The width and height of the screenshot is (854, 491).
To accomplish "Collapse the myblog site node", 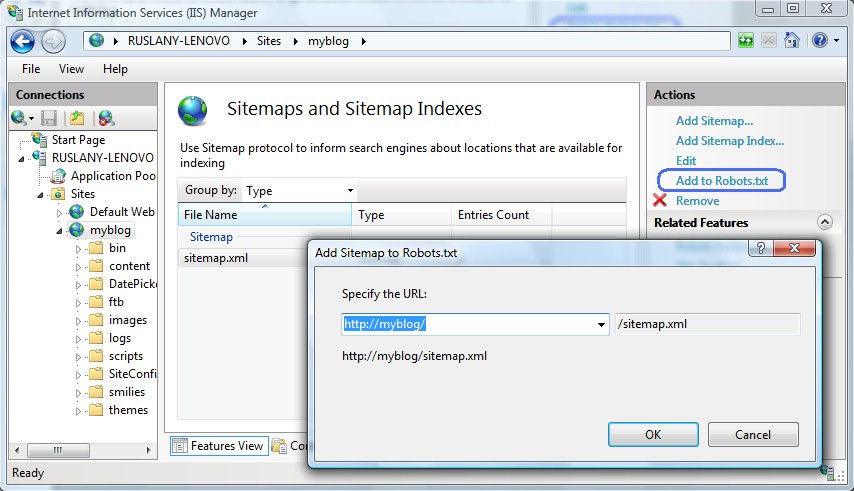I will pyautogui.click(x=59, y=231).
